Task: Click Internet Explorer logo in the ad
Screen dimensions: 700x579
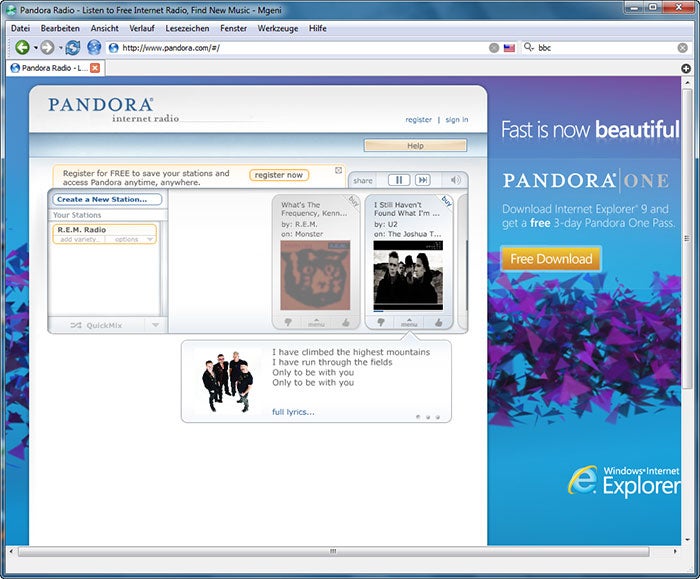Action: (x=624, y=480)
